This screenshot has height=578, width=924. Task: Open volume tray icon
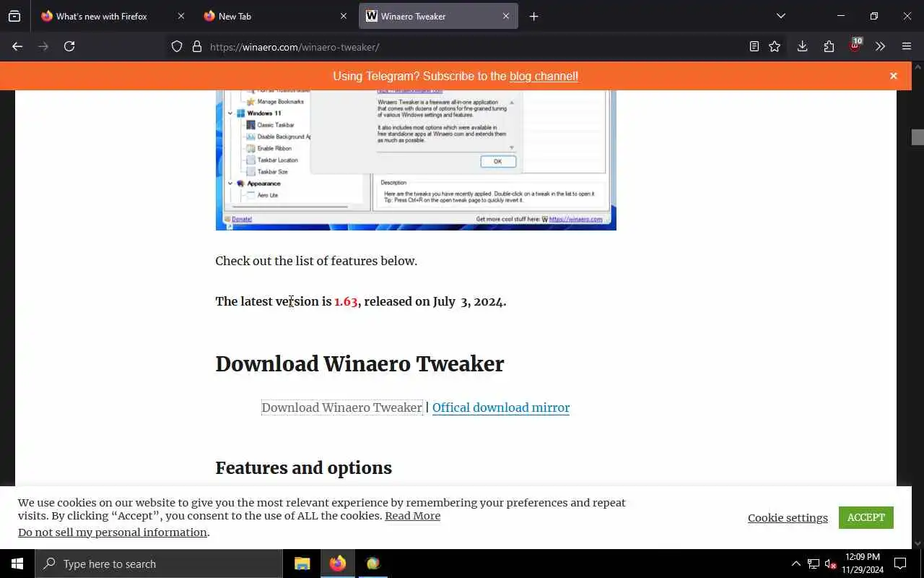pyautogui.click(x=830, y=564)
